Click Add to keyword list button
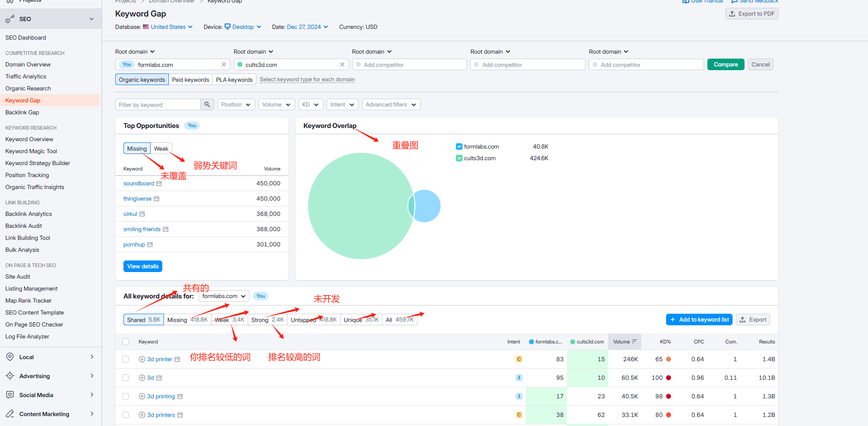Viewport: 868px width, 426px height. tap(699, 319)
